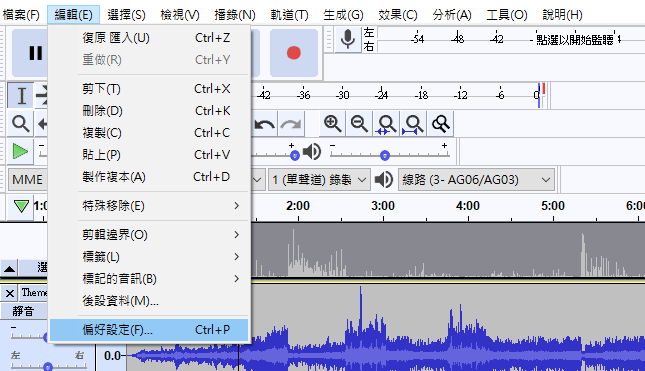Click the Zoom In magnifier icon
The width and height of the screenshot is (645, 371).
click(332, 123)
